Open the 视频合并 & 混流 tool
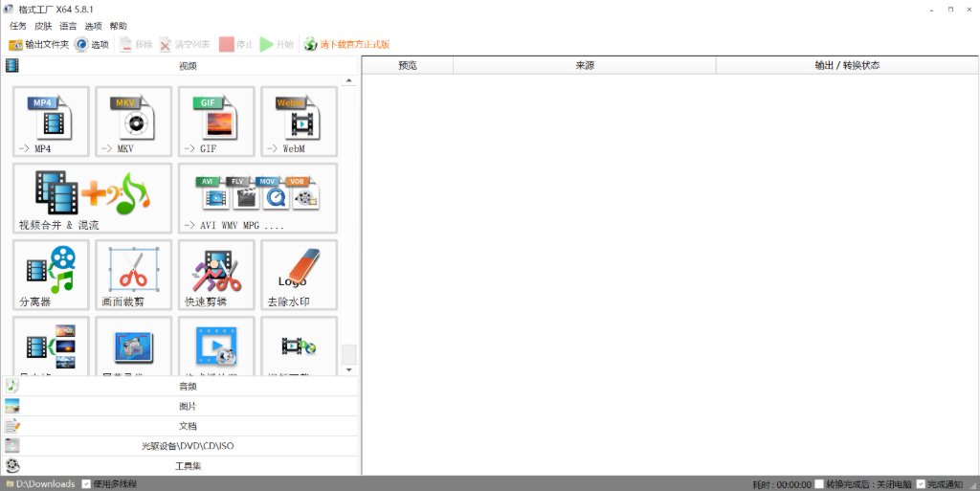The height and width of the screenshot is (491, 980). [92, 198]
